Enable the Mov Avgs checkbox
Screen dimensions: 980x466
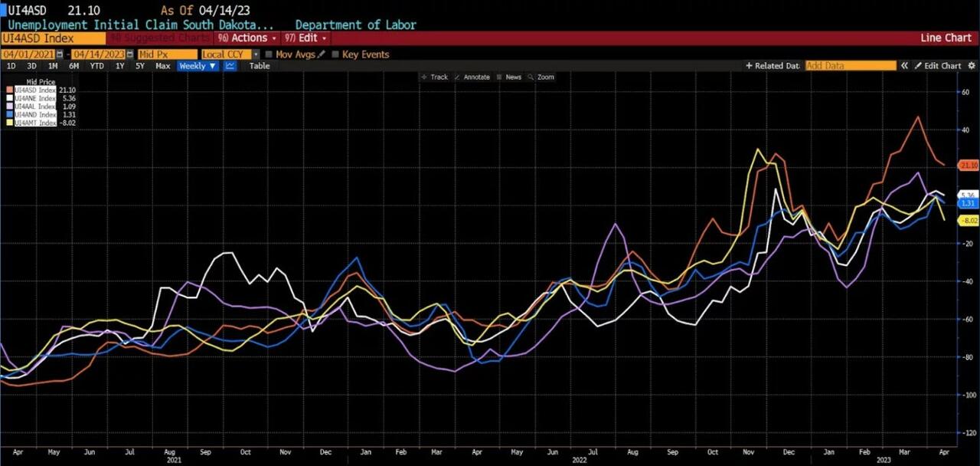tap(267, 54)
